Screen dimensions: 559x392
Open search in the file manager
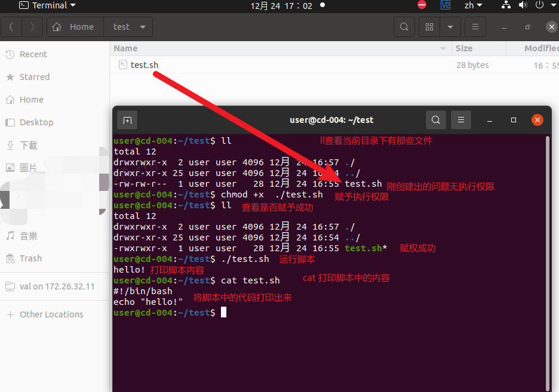404,27
